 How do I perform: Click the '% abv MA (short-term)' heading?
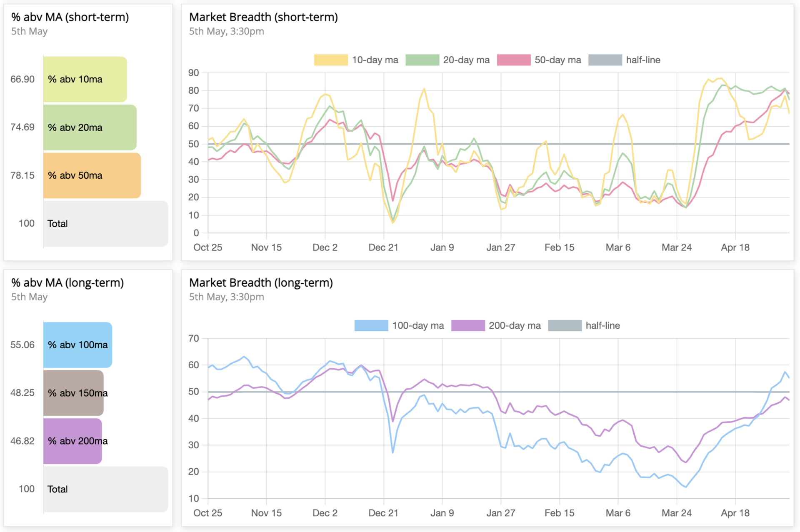[x=70, y=17]
